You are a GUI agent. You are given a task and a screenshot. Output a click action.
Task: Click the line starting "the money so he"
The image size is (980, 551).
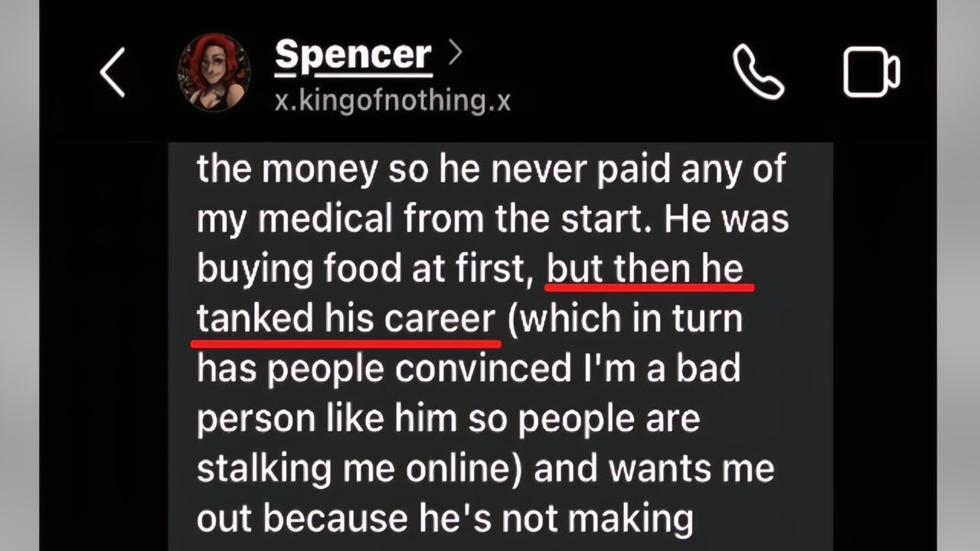pos(491,169)
